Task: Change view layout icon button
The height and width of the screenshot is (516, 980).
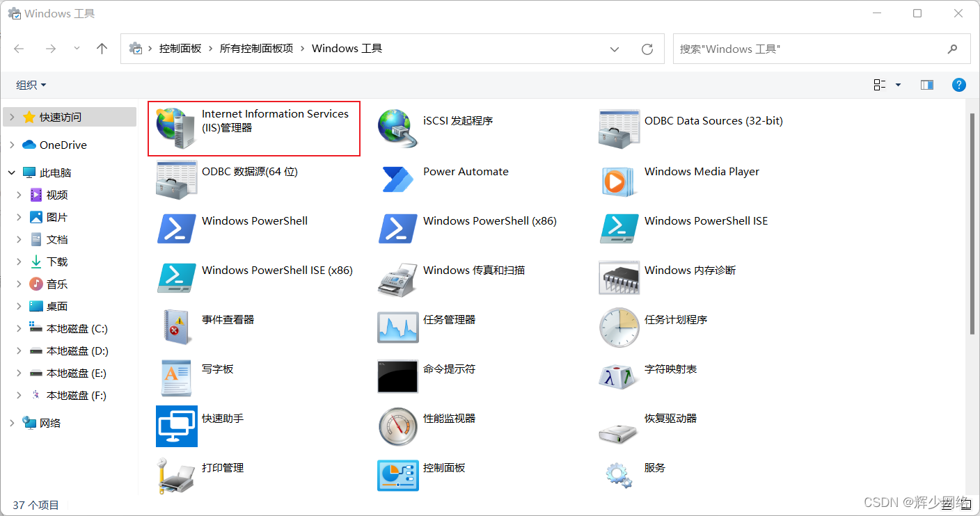Action: [x=880, y=85]
